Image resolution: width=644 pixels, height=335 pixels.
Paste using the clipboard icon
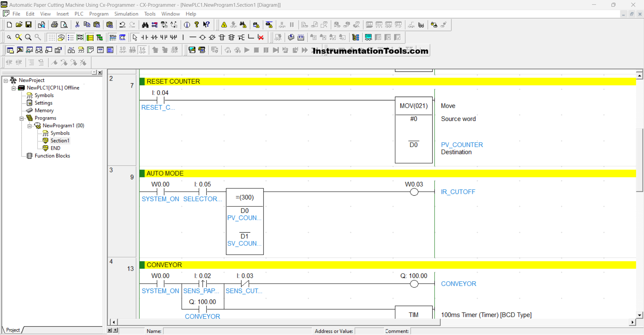[x=97, y=25]
